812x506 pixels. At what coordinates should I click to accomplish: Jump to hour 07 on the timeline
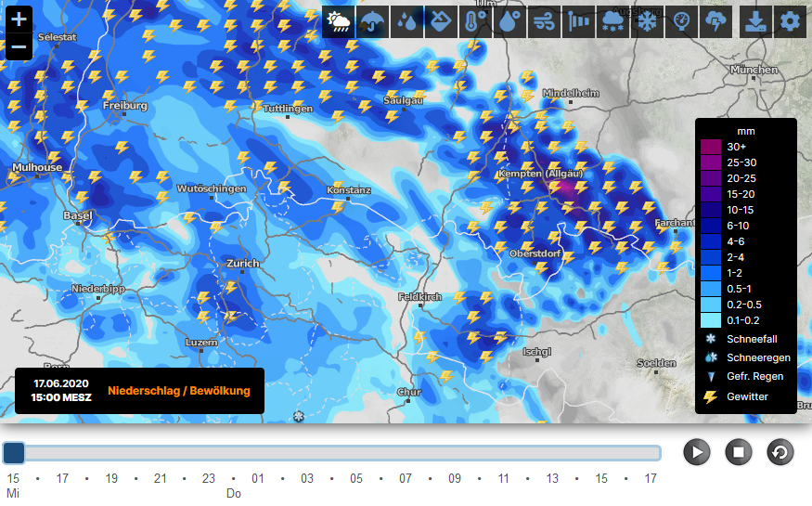406,478
